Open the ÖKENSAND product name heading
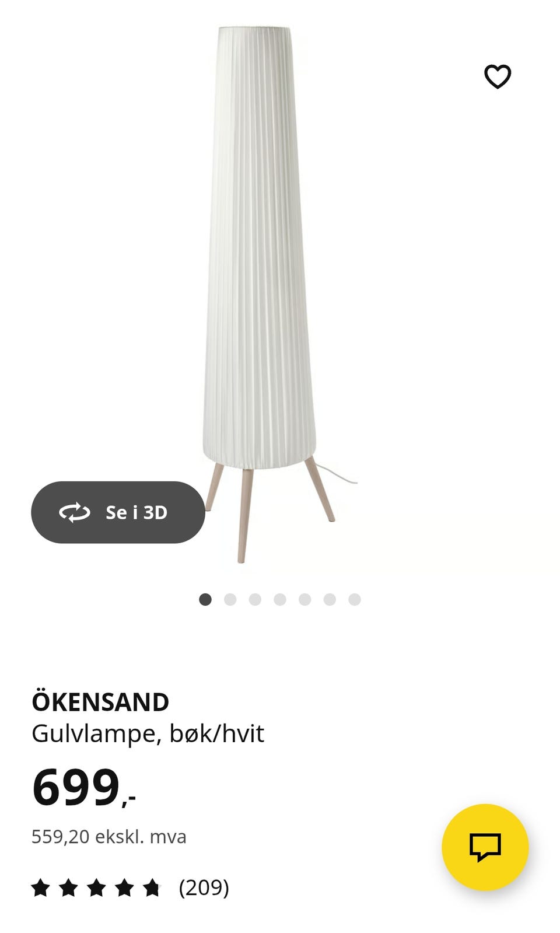 point(100,702)
